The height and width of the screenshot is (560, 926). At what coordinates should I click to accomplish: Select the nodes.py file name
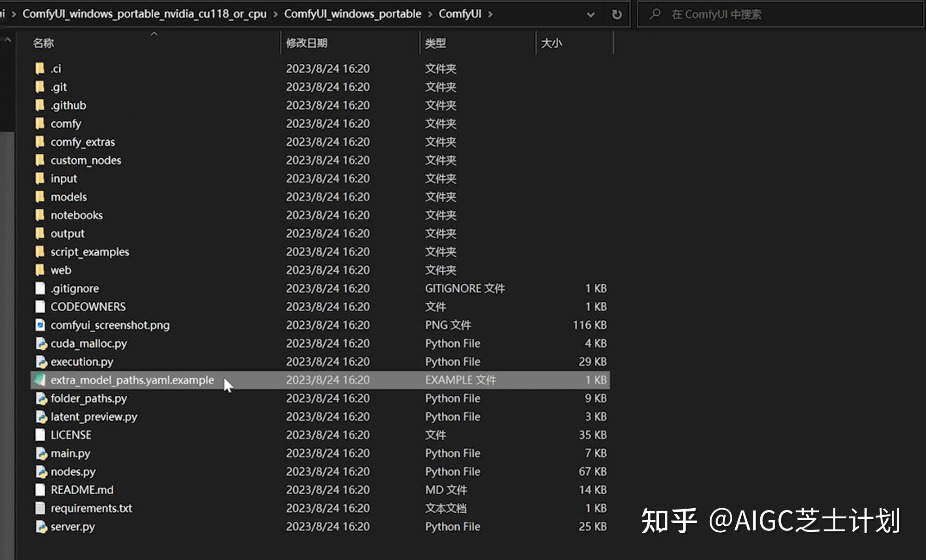tap(73, 472)
